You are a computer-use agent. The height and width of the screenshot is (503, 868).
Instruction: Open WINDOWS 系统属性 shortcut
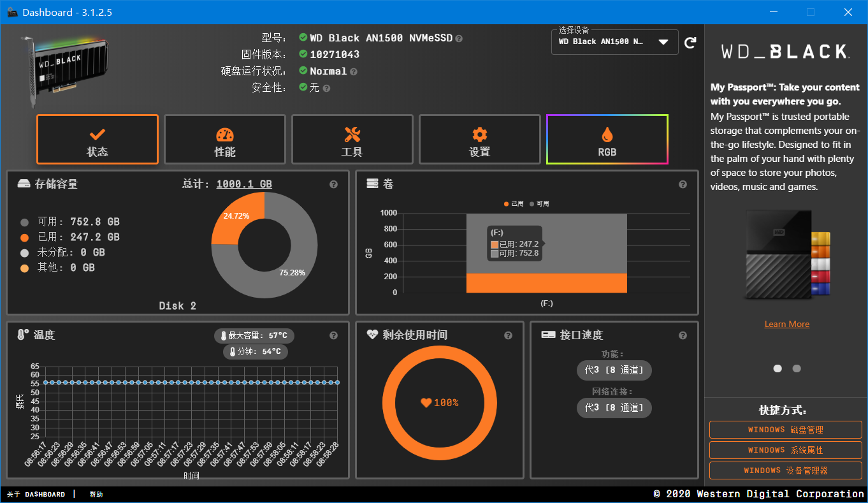pos(786,450)
